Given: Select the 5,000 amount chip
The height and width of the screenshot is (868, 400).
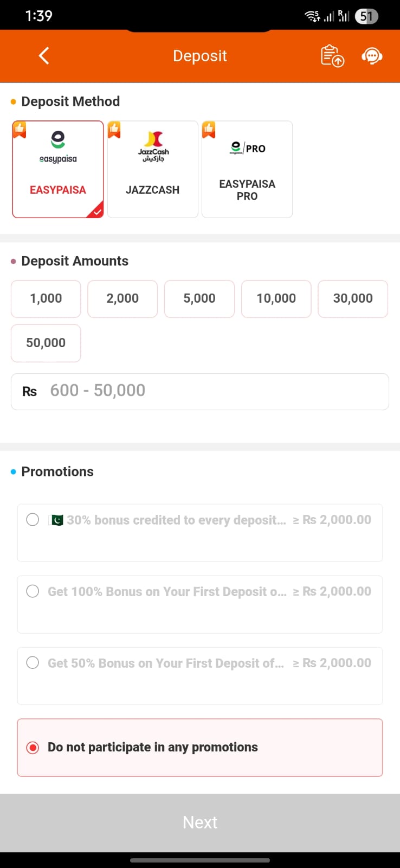Looking at the screenshot, I should pos(199,298).
